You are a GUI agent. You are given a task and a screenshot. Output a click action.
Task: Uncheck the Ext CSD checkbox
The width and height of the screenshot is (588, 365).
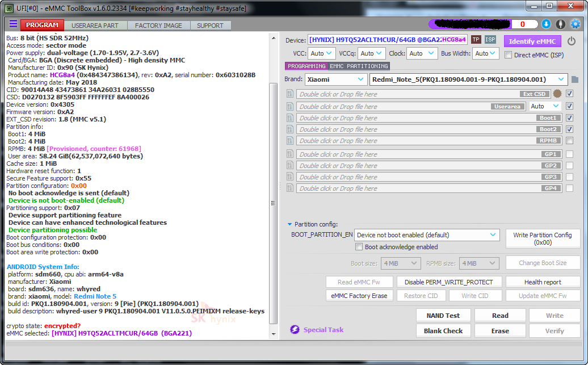569,94
